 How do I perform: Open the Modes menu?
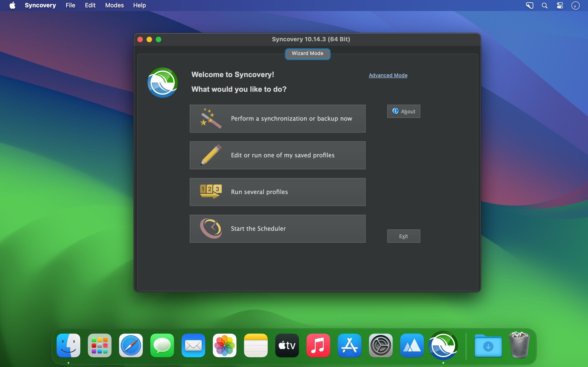click(114, 5)
